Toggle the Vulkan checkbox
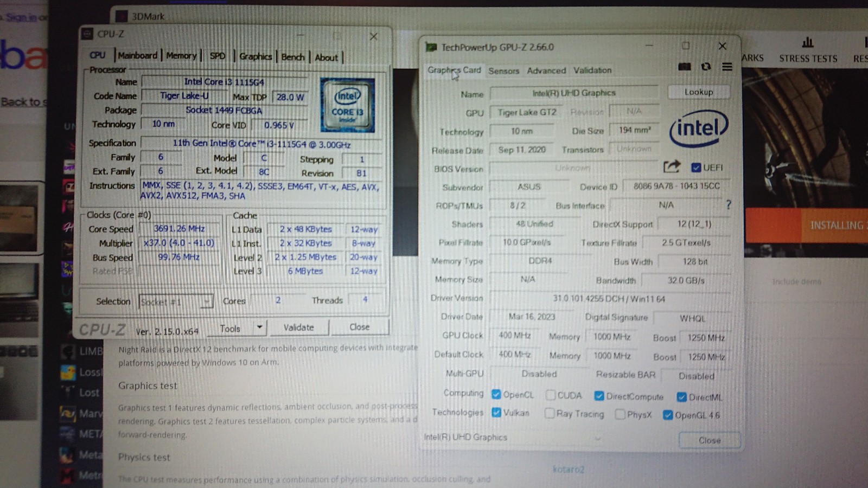868x488 pixels. pos(496,413)
